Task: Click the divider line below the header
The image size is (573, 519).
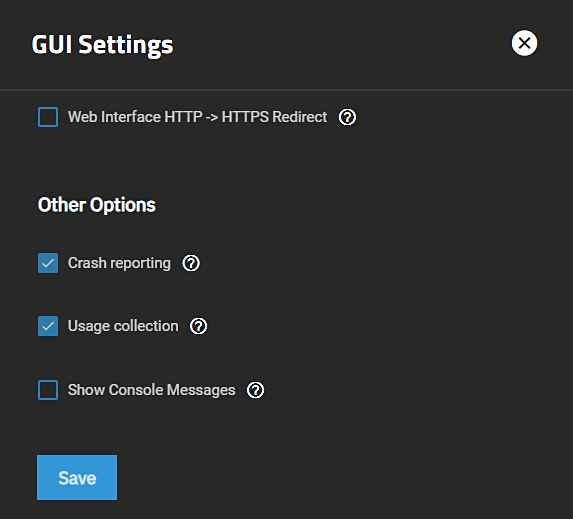Action: tap(286, 90)
